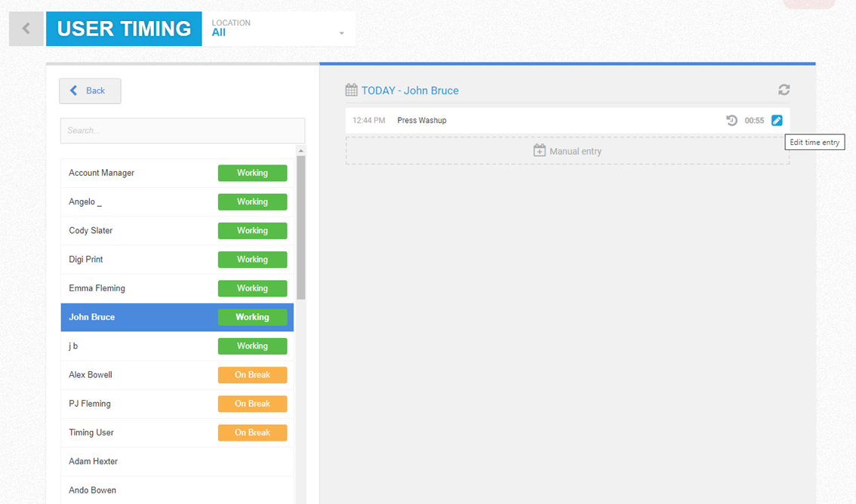Click Working status badge for Account Manager
Image resolution: width=856 pixels, height=504 pixels.
tap(252, 173)
